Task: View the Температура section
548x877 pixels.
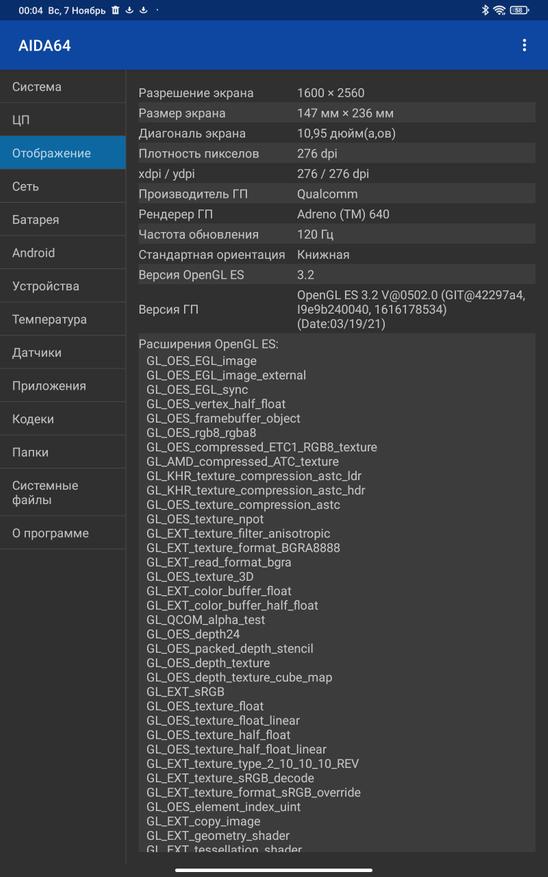Action: pyautogui.click(x=63, y=319)
